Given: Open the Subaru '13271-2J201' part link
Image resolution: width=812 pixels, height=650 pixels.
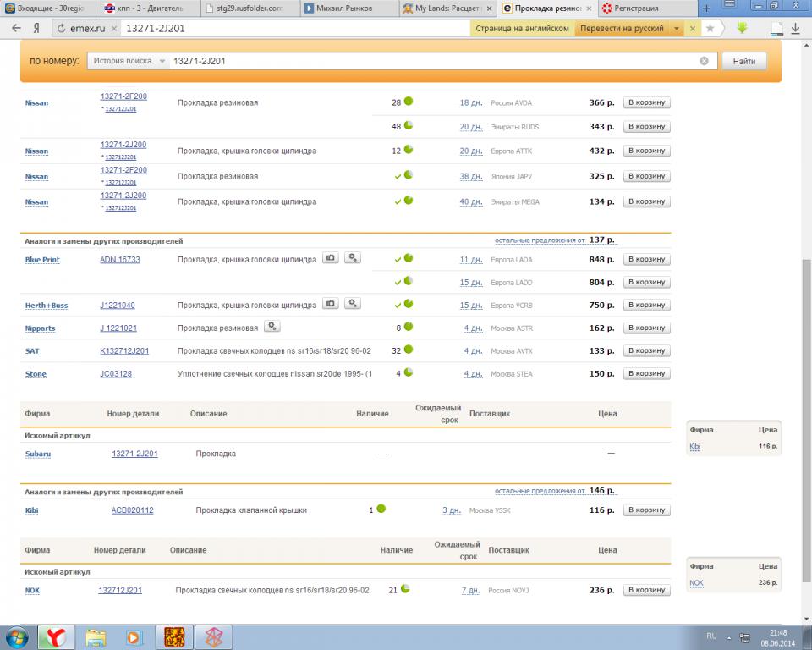Looking at the screenshot, I should [x=134, y=454].
